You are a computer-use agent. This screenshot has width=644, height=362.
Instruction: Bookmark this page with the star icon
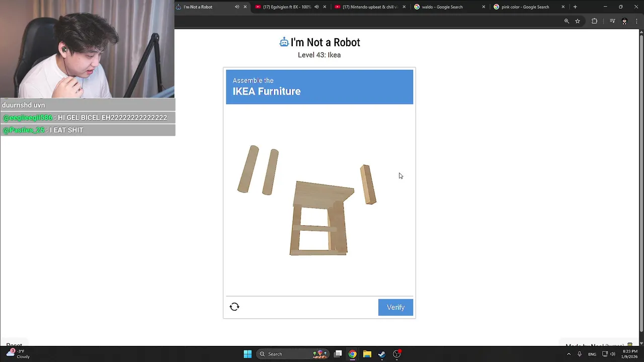[578, 21]
